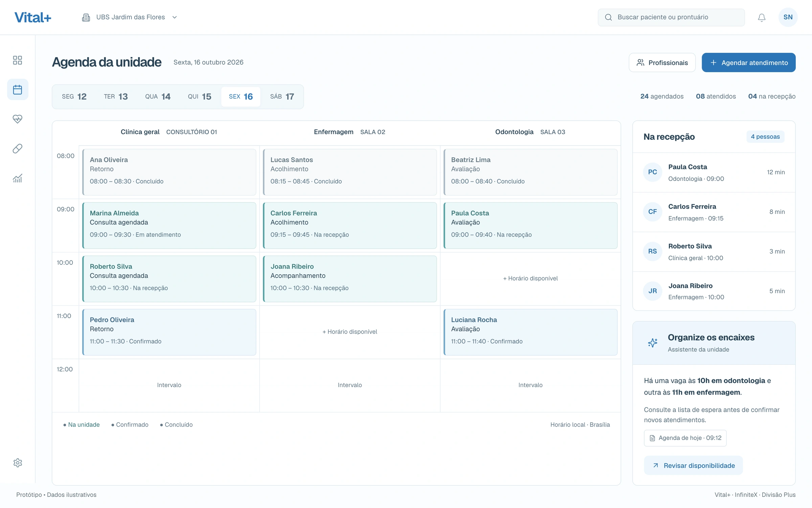
Task: Click Agendar atendimento button
Action: tap(749, 63)
